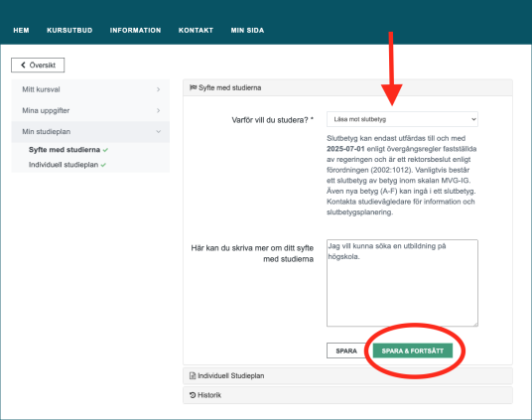The height and width of the screenshot is (420, 532).
Task: Open the KURSUTBUD menu item
Action: pos(69,30)
